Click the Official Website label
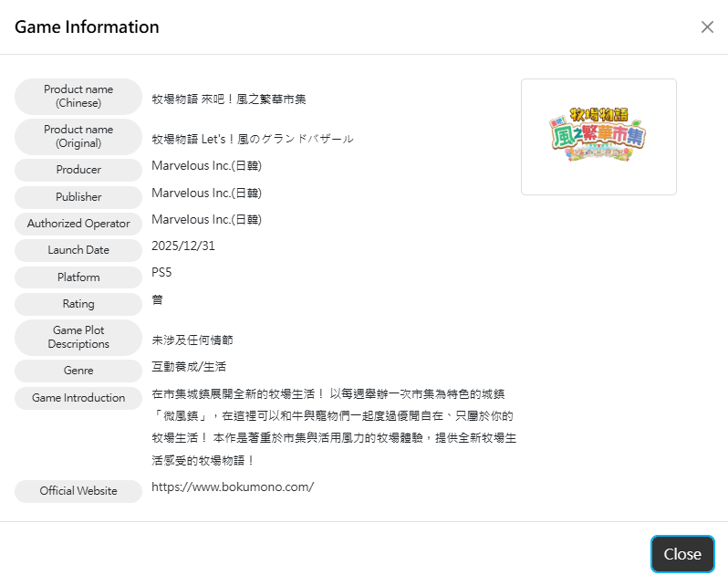This screenshot has height=586, width=728. tap(78, 491)
